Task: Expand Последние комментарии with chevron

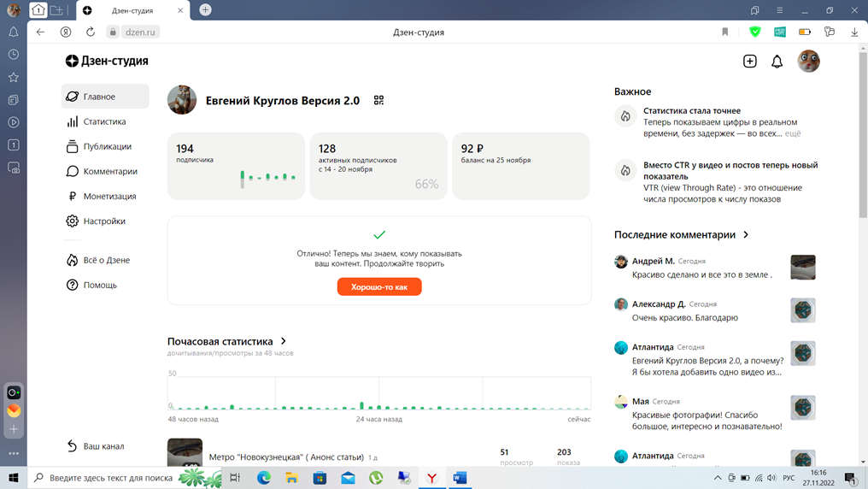Action: click(746, 235)
